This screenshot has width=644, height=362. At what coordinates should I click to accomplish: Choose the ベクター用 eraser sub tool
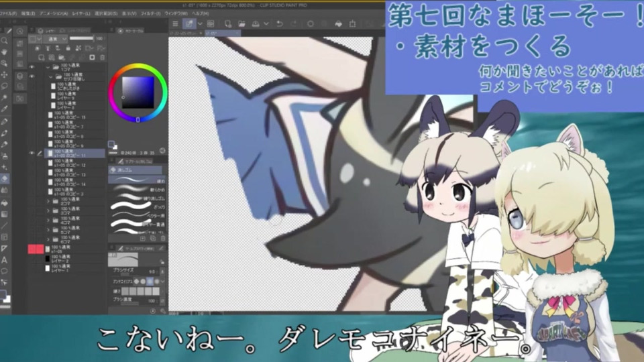point(137,215)
